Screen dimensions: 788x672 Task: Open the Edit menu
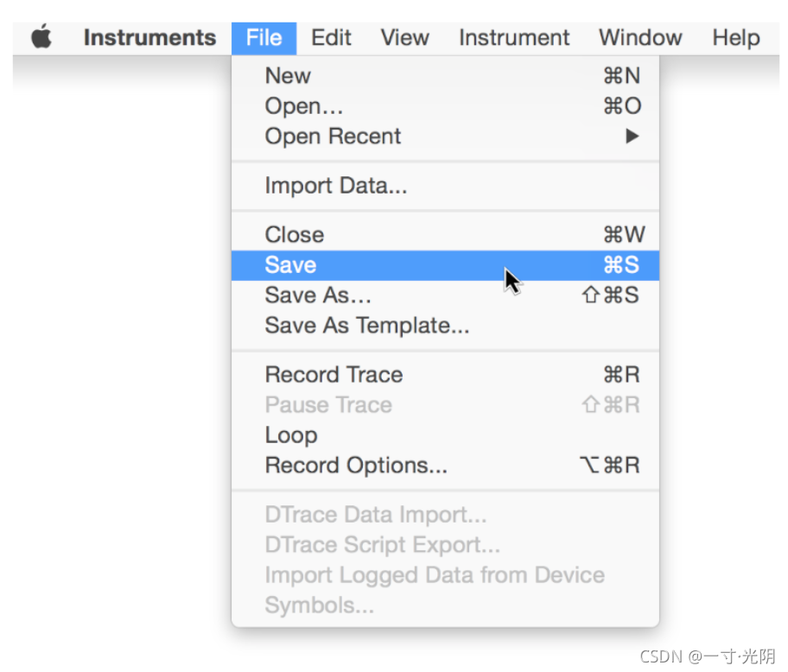331,38
